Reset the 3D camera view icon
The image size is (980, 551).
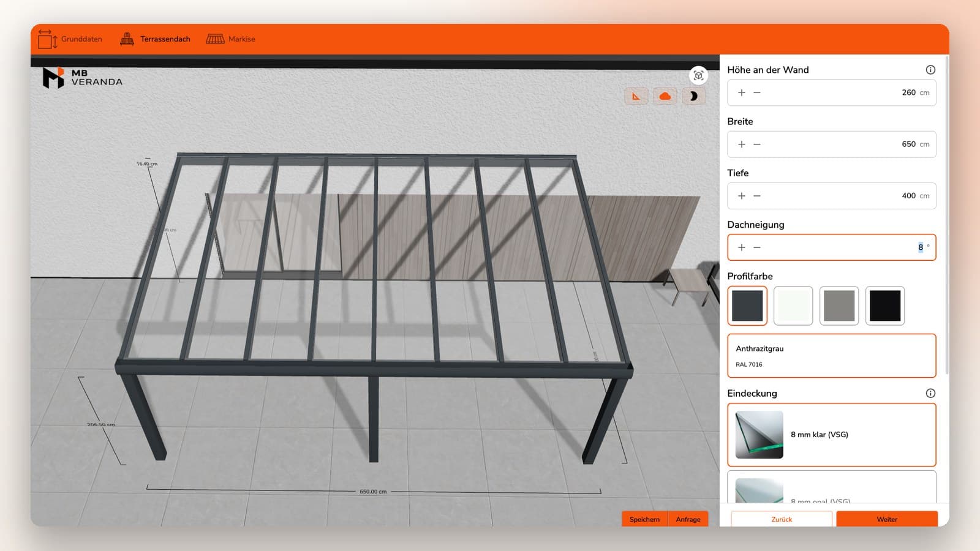pyautogui.click(x=698, y=75)
